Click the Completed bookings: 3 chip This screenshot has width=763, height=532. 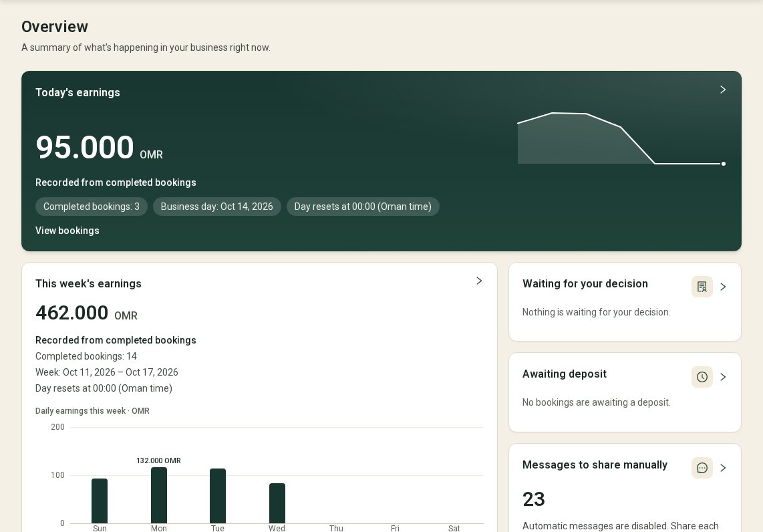(92, 207)
